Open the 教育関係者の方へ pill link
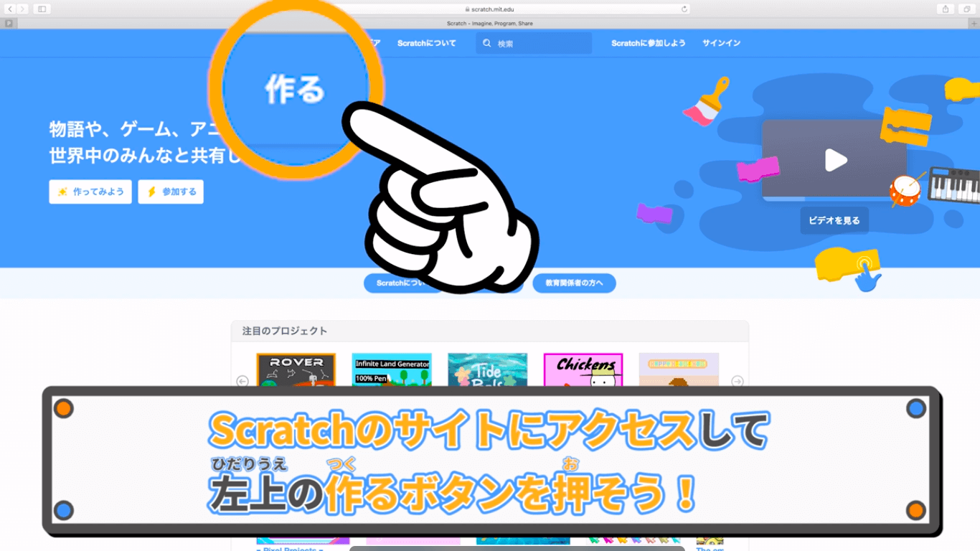Viewport: 980px width, 551px height. coord(574,283)
